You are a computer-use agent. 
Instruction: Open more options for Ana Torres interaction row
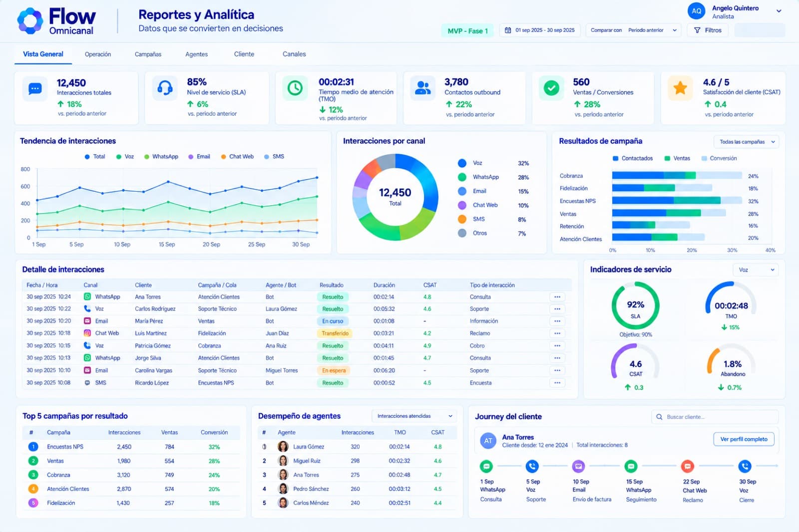557,297
